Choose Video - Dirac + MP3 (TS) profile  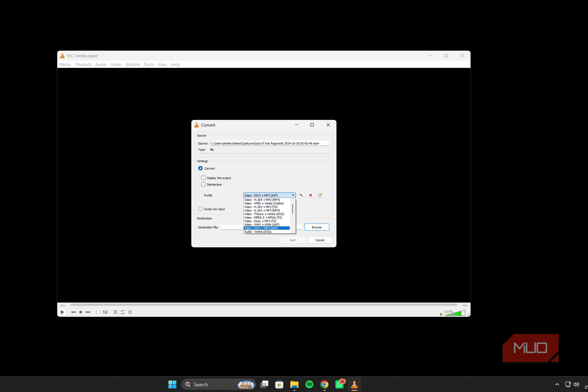coord(267,221)
